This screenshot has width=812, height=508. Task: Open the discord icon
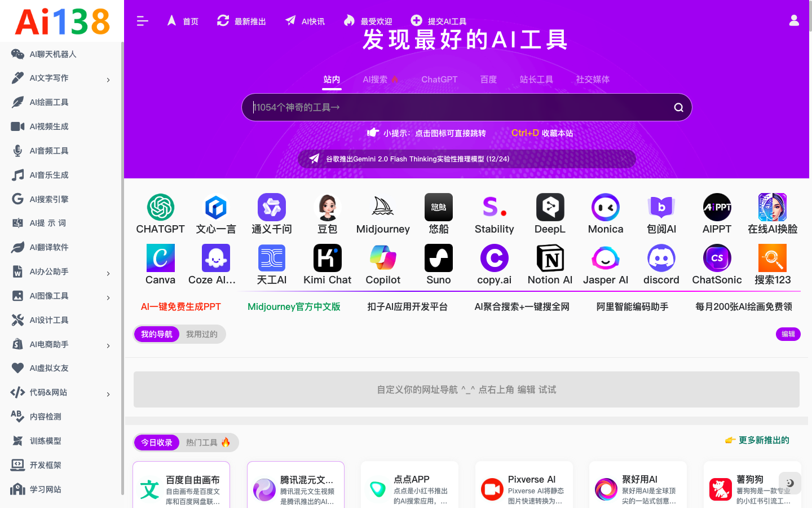[x=661, y=258]
